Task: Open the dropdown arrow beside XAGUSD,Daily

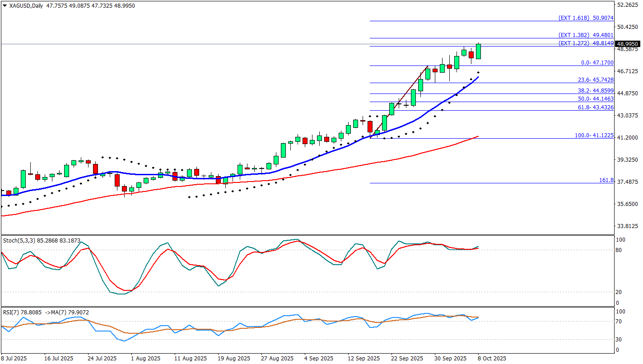Action: [x=5, y=5]
